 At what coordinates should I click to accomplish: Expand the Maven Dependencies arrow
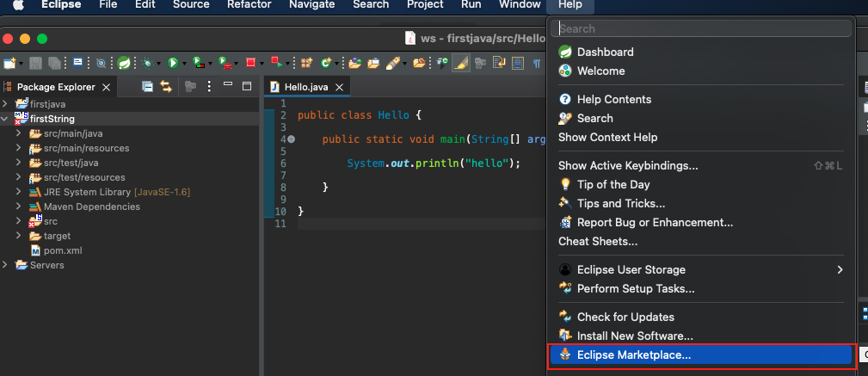[18, 206]
